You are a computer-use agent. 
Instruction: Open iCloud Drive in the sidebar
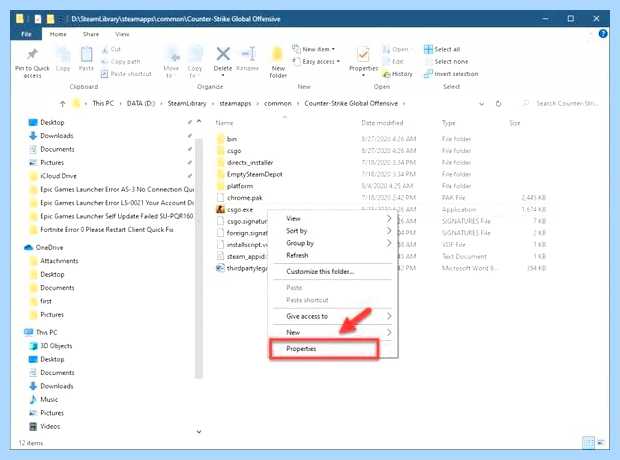(58, 176)
